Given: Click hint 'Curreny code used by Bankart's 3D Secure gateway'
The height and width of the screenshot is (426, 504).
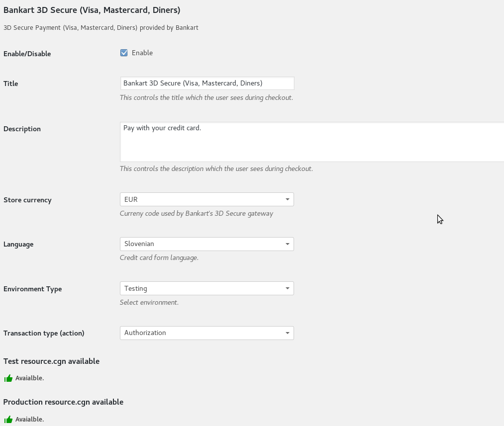Looking at the screenshot, I should tap(197, 213).
